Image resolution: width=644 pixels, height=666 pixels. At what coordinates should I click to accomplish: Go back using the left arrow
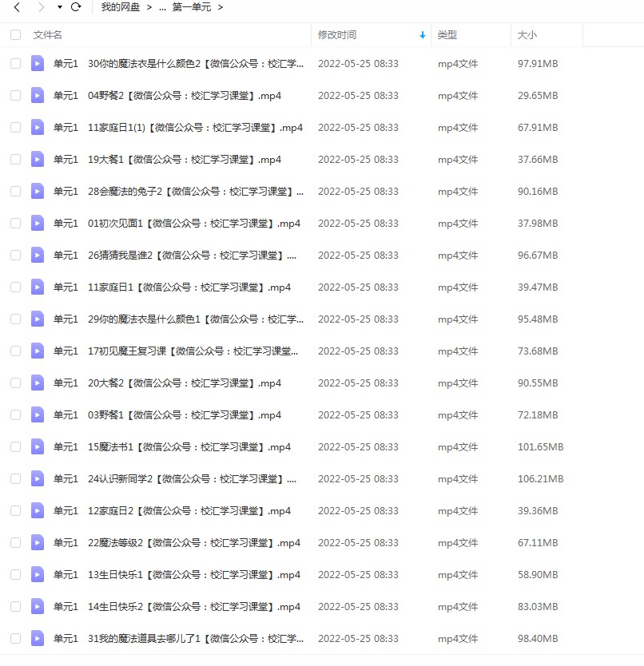[17, 7]
